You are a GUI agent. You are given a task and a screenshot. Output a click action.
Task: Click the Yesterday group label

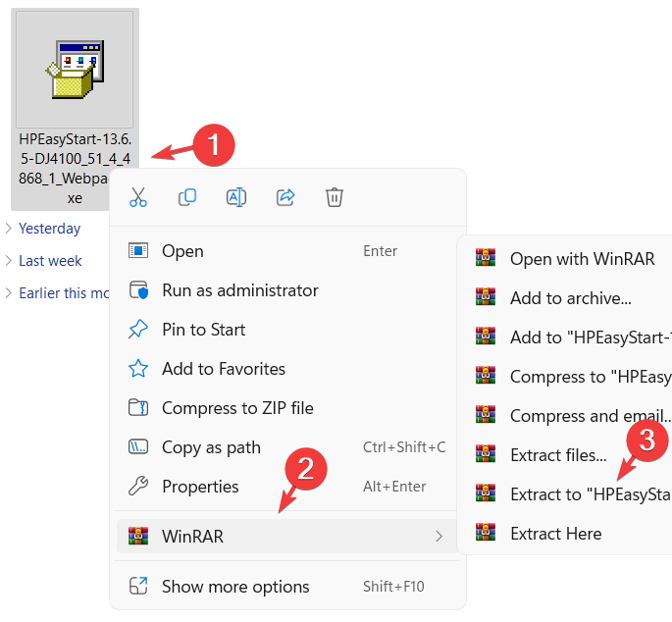pos(50,228)
